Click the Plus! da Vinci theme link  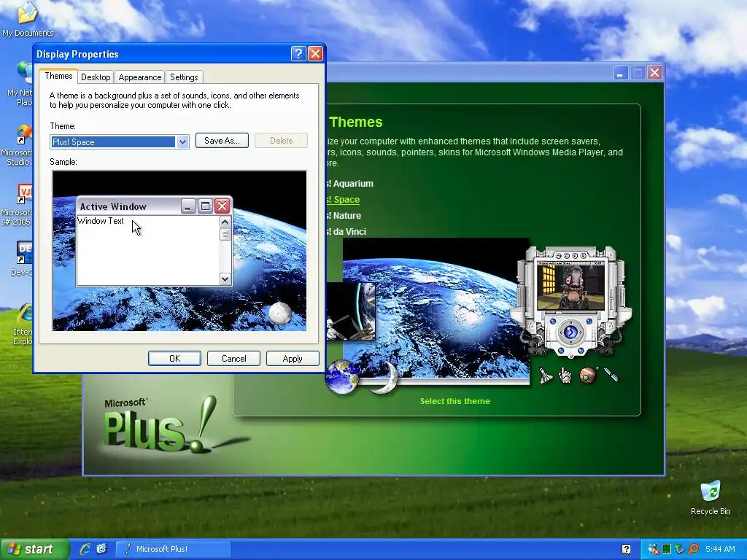coord(347,232)
